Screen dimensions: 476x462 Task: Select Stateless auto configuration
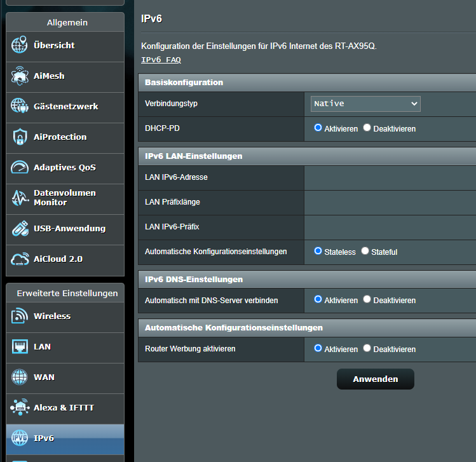click(x=318, y=251)
